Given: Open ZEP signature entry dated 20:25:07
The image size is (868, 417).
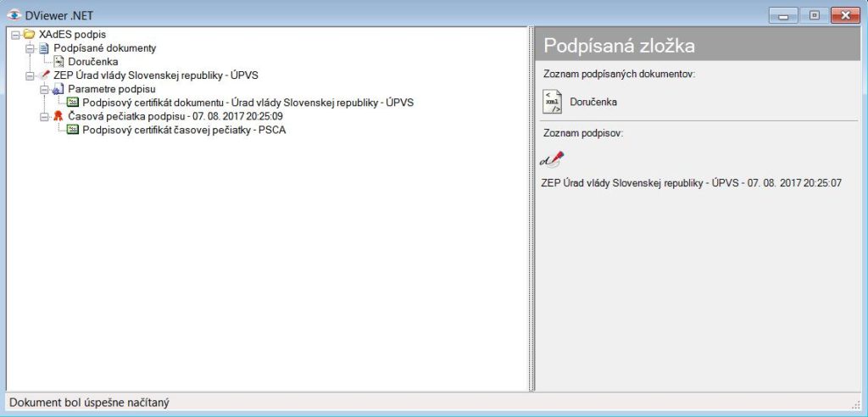Looking at the screenshot, I should point(692,183).
